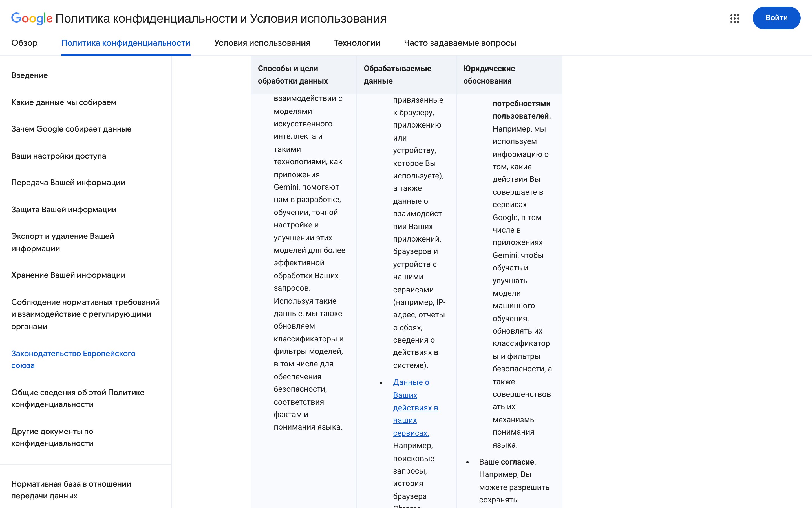Open Соблюдение нормативных требований section
Screen dimensions: 812x508
(85, 314)
